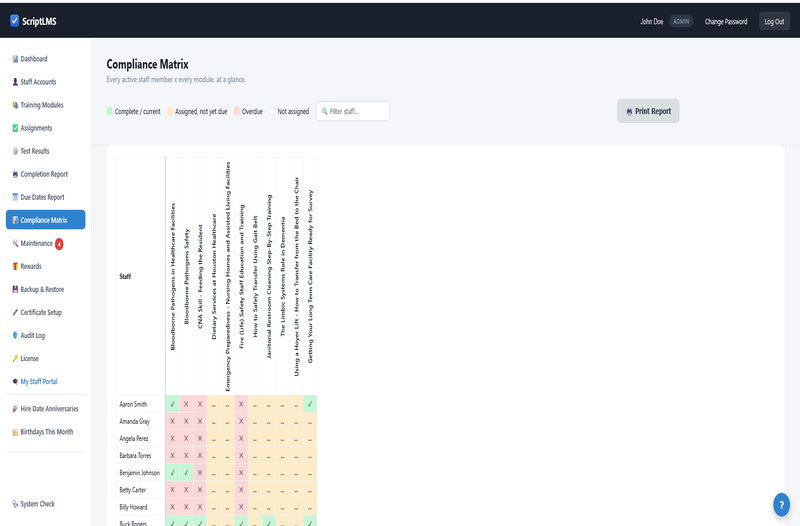800x526 pixels.
Task: Select the Barbara Torres staff name
Action: click(135, 456)
